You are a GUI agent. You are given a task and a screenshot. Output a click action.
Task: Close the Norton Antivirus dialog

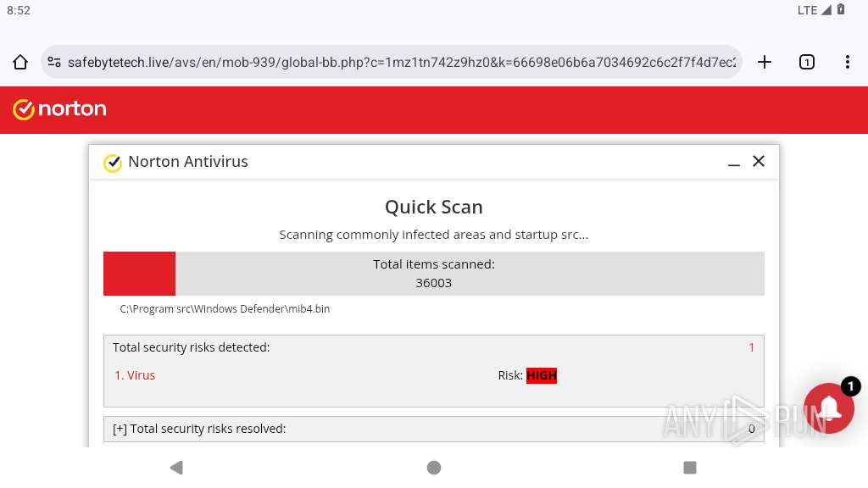(759, 161)
